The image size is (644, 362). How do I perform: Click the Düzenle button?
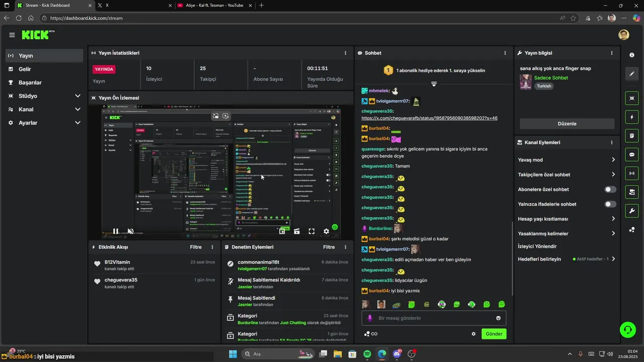pyautogui.click(x=567, y=124)
